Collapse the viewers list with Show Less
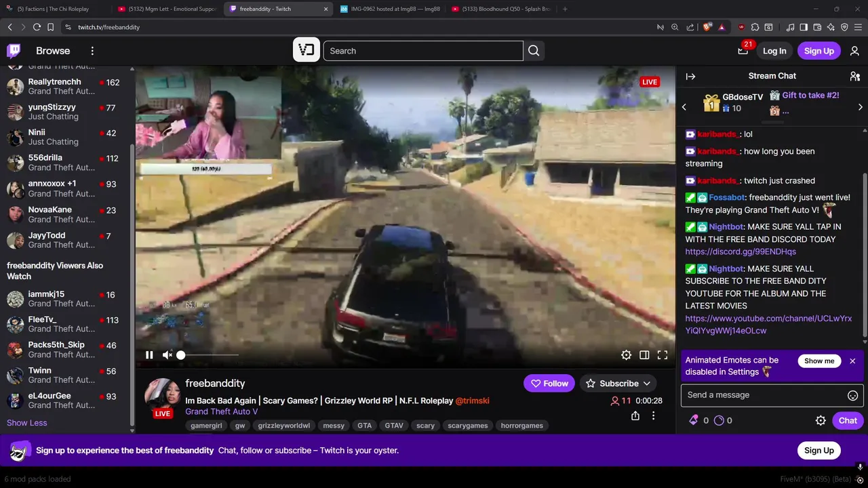 tap(26, 423)
